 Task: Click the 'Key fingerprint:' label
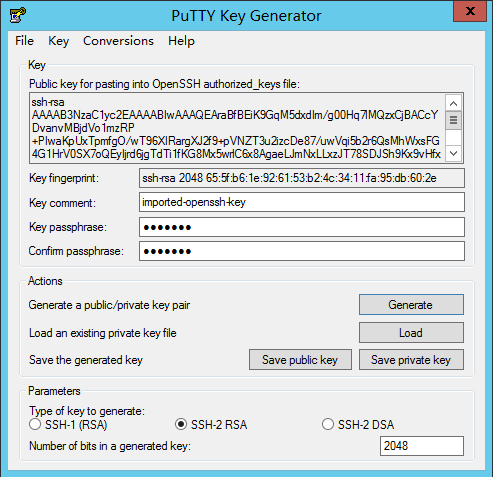tap(64, 178)
